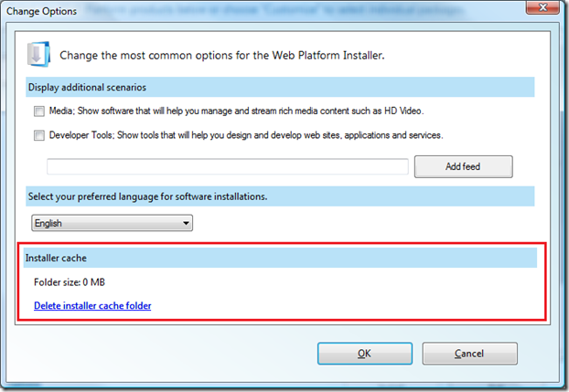569x392 pixels.
Task: Open the English language dropdown
Action: coord(113,223)
